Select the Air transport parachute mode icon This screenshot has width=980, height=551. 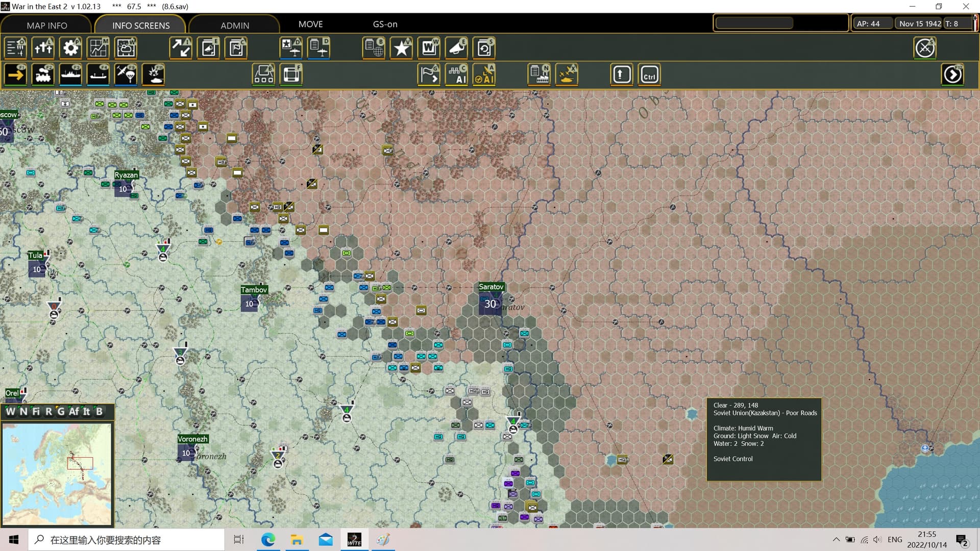click(x=126, y=74)
